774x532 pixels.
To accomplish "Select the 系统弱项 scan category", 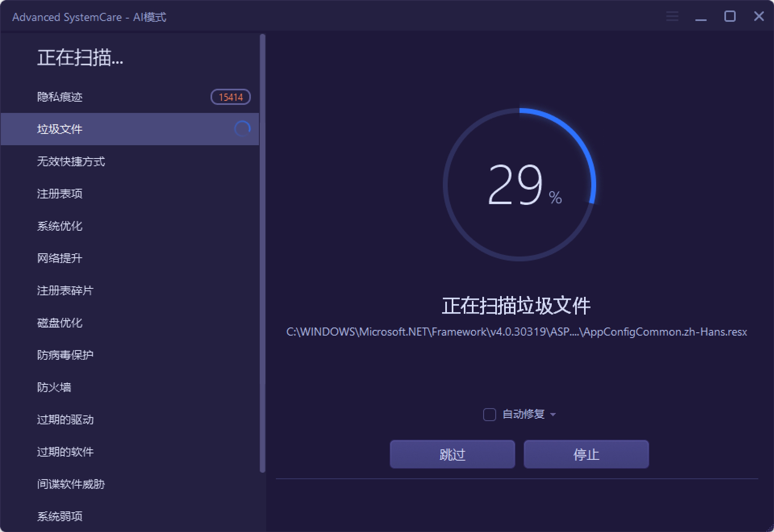I will (x=59, y=516).
